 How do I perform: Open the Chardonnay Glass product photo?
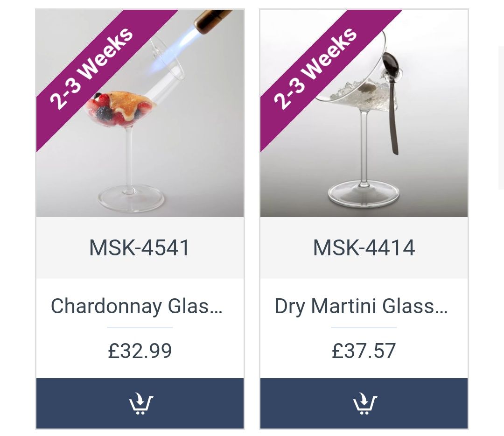pyautogui.click(x=140, y=113)
